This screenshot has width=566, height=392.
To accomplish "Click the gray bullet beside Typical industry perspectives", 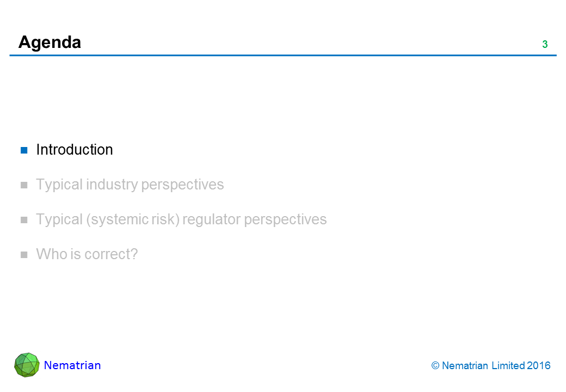I will pos(24,185).
